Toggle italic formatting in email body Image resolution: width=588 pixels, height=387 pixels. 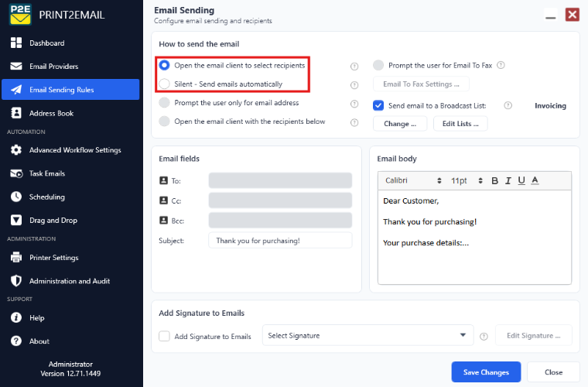click(508, 181)
